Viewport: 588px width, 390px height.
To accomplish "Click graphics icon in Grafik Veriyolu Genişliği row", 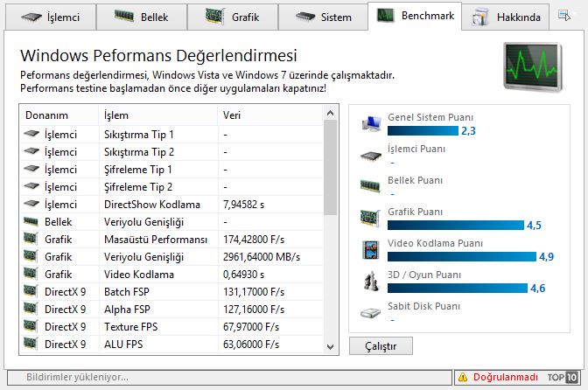I will [x=31, y=256].
